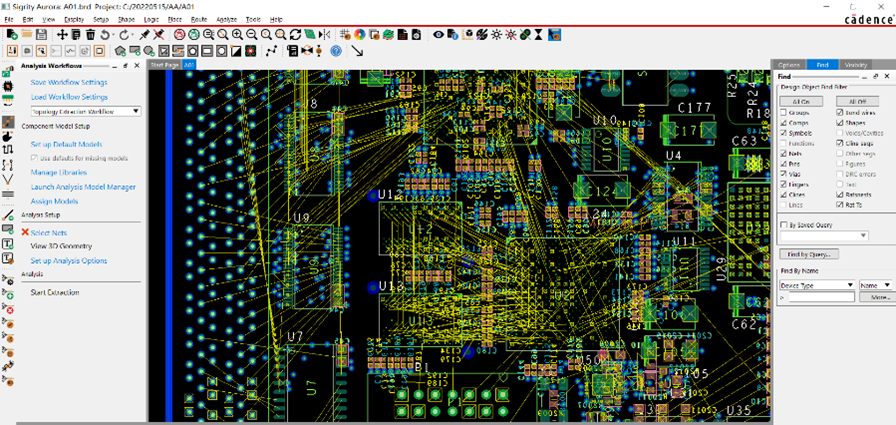Click the Refresh circular arrows icon
This screenshot has width=896, height=425.
(x=295, y=34)
